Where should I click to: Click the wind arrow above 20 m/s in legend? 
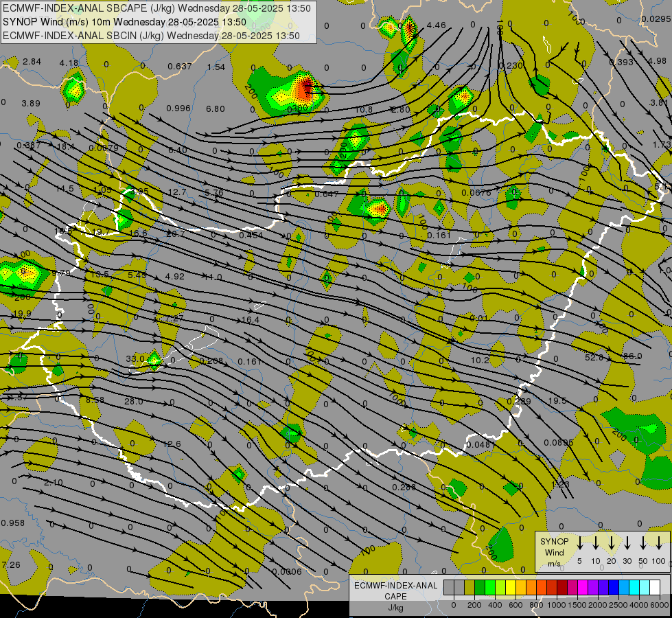pyautogui.click(x=612, y=544)
